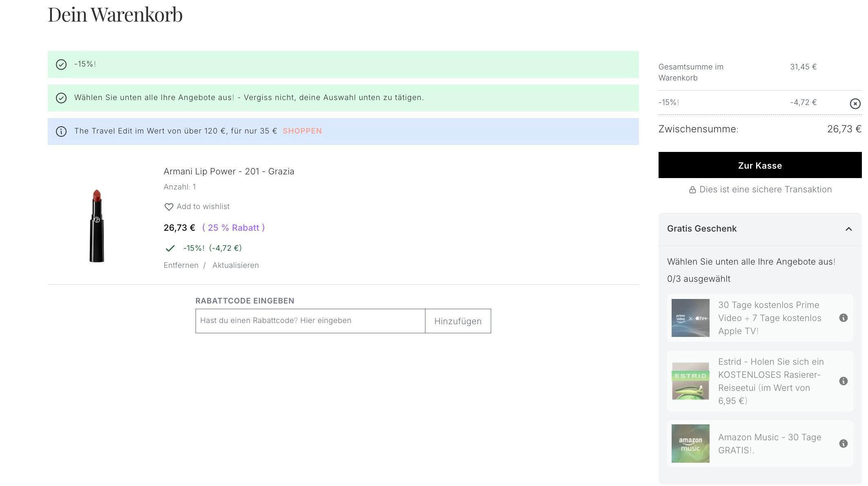Click the Hinzufügen discount code button
This screenshot has width=868, height=486.
(x=458, y=321)
